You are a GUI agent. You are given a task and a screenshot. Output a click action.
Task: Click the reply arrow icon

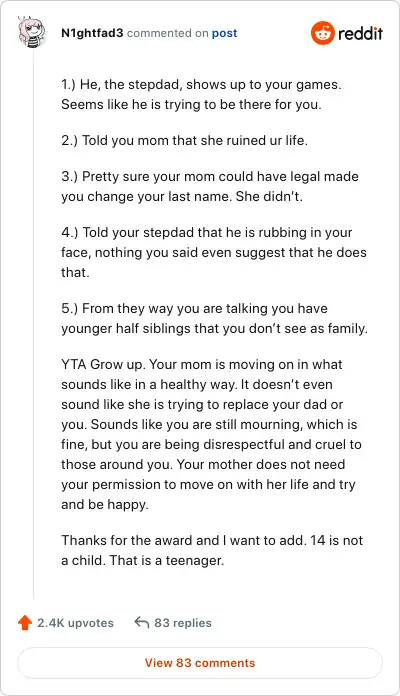(x=142, y=623)
